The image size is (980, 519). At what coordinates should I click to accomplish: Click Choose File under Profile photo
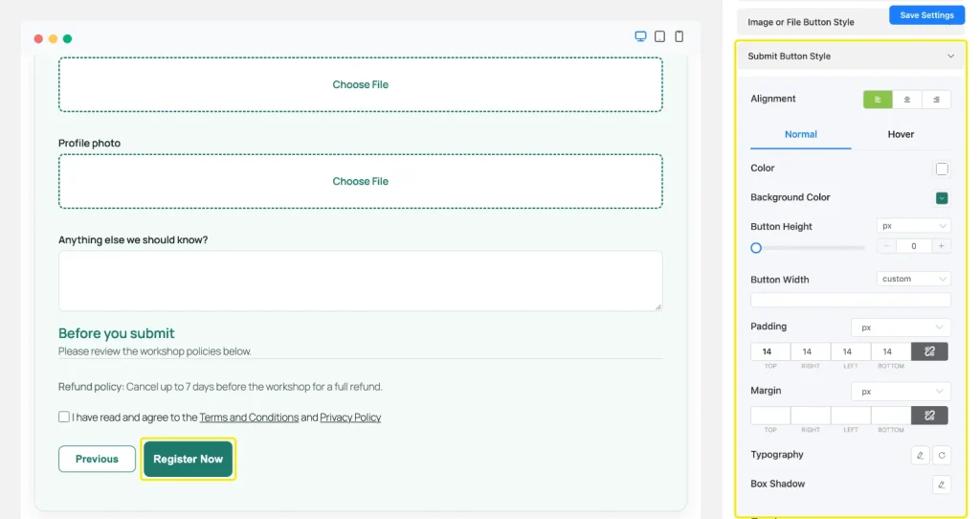click(361, 181)
